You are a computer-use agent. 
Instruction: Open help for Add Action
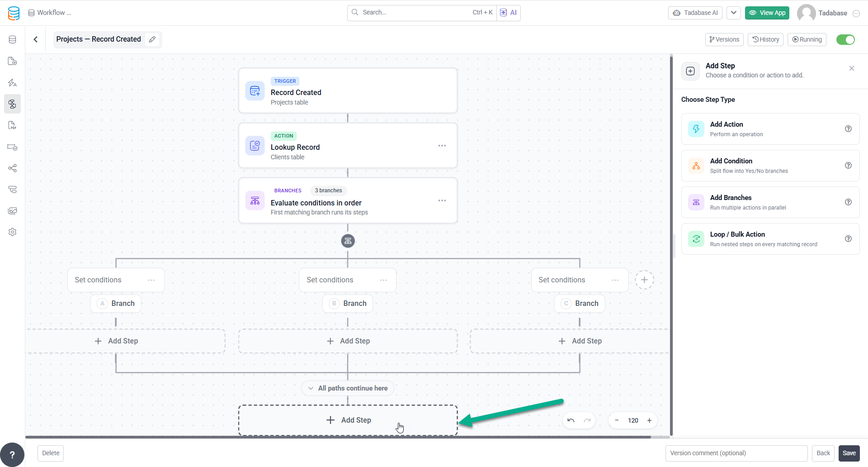coord(848,129)
